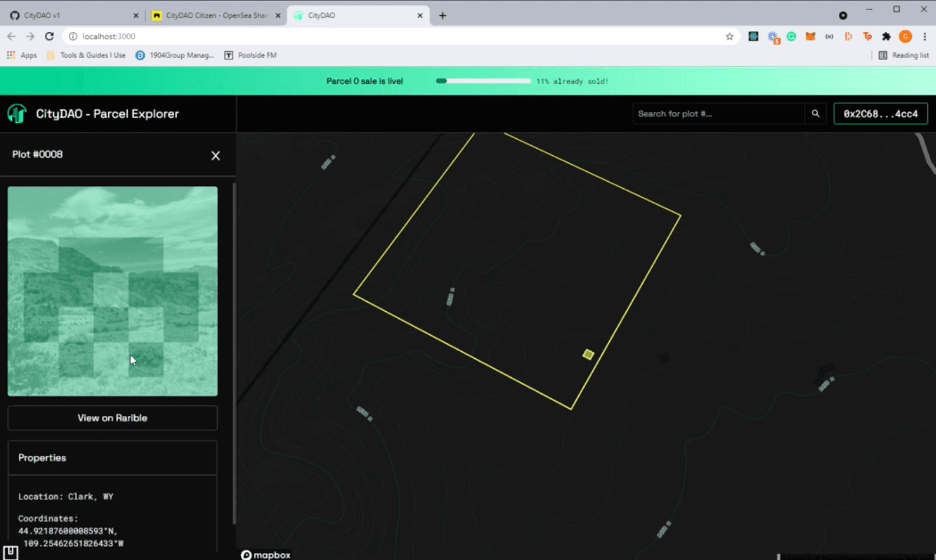Click the parcel sale progress bar
The image size is (936, 560).
coord(483,81)
